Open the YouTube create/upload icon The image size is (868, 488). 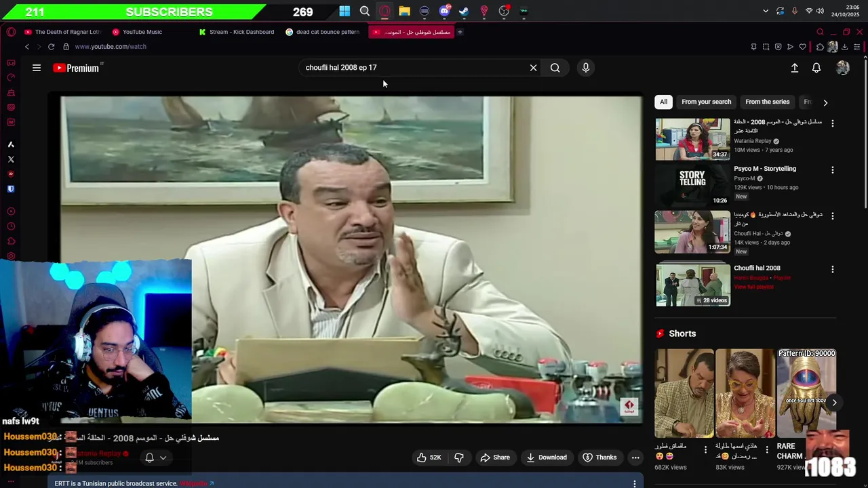point(795,68)
